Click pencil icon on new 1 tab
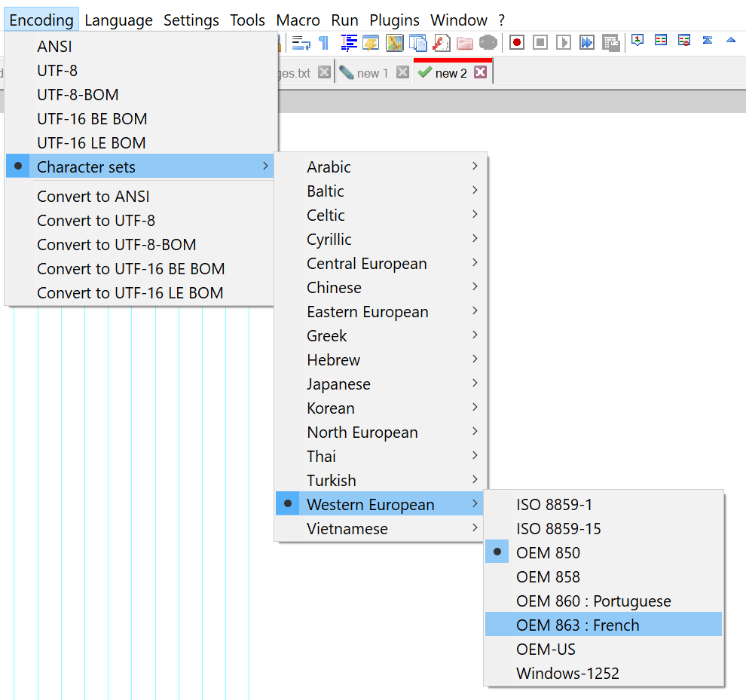The width and height of the screenshot is (746, 700). click(x=347, y=73)
